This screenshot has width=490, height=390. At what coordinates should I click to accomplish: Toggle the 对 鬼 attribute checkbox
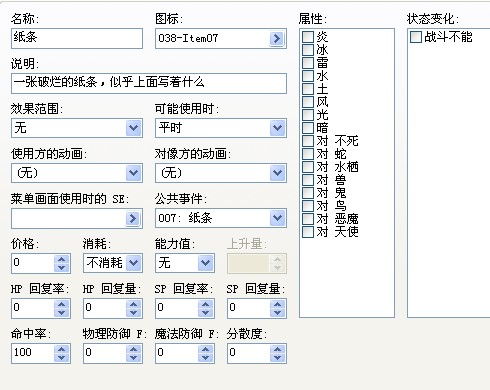coord(308,193)
